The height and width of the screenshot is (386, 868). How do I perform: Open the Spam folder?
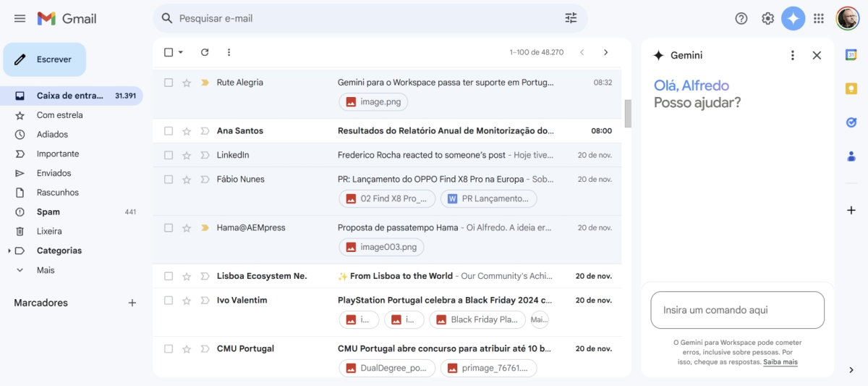tap(48, 212)
